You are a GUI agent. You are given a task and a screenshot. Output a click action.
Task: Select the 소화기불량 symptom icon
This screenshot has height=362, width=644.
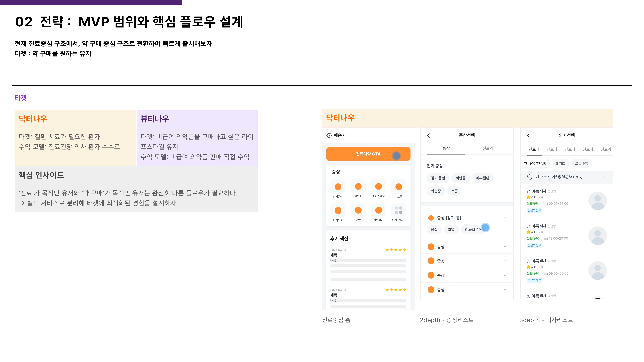pos(379,186)
